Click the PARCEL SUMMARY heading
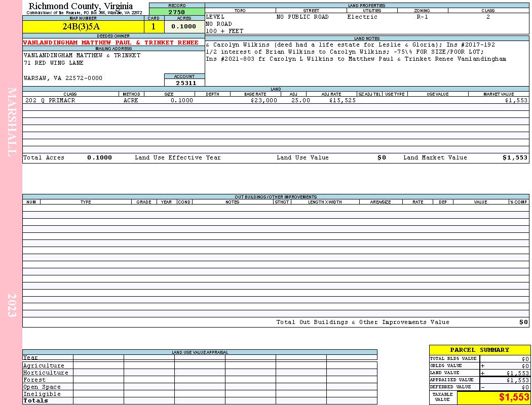The image size is (532, 405). [479, 350]
